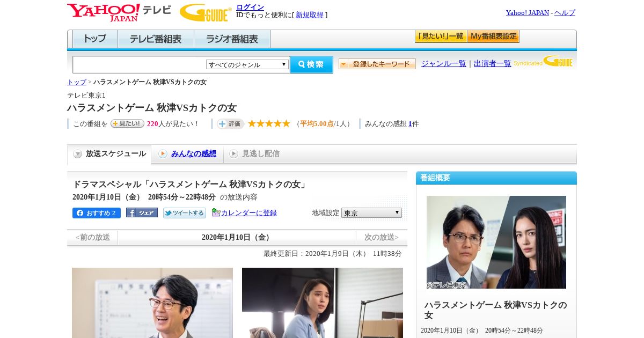Open the テレビ番組表 tab
Image resolution: width=644 pixels, height=338 pixels.
pos(156,39)
